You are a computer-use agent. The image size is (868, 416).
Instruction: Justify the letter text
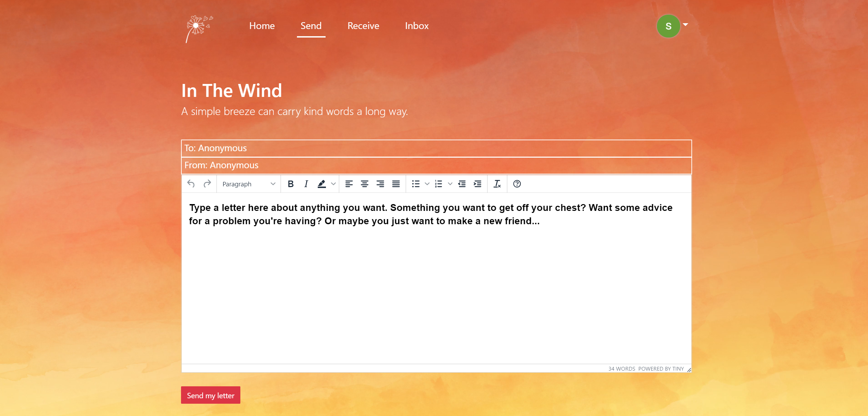396,184
